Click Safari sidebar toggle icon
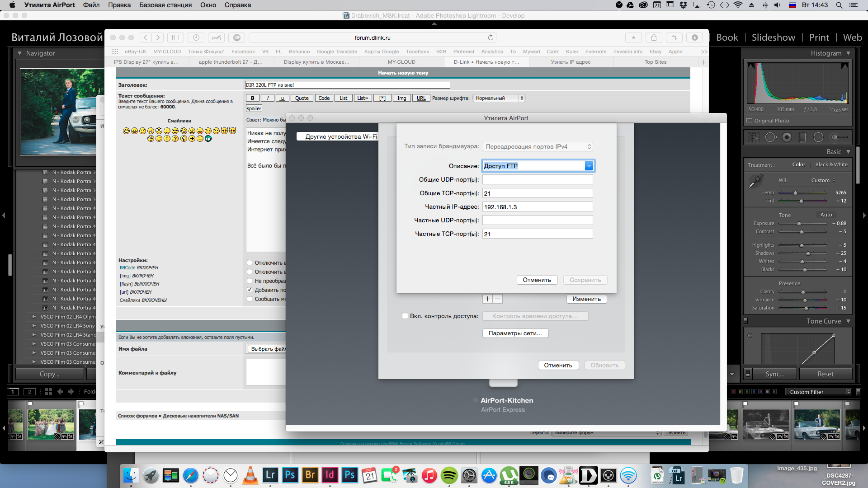Viewport: 868px width, 488px height. (x=176, y=38)
